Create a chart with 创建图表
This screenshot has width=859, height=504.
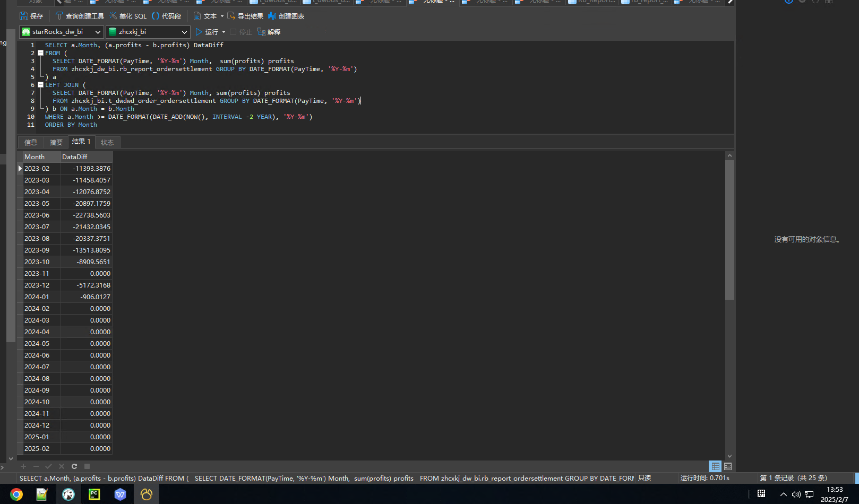point(286,16)
